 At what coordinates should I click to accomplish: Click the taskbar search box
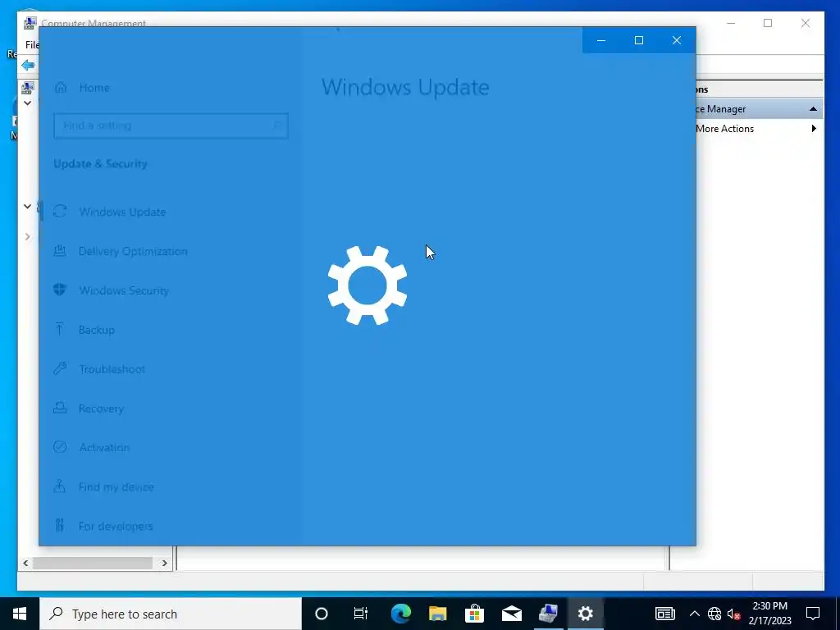tap(171, 614)
